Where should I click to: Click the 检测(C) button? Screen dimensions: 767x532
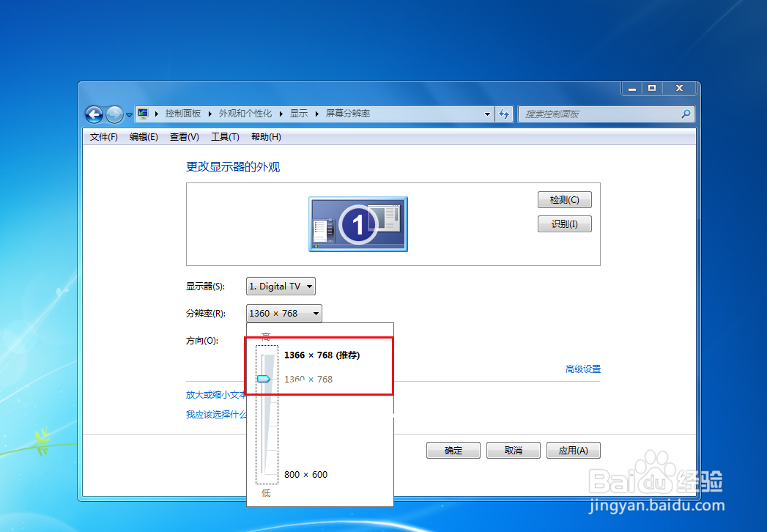(x=565, y=200)
